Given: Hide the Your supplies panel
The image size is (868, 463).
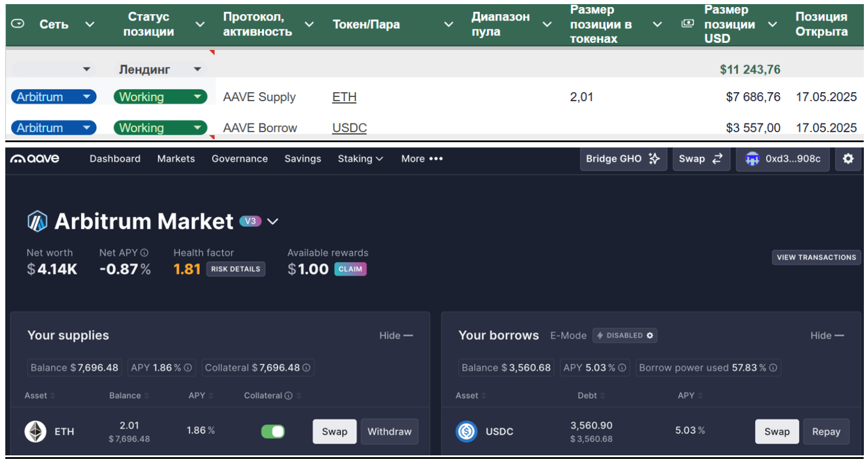Looking at the screenshot, I should (396, 335).
